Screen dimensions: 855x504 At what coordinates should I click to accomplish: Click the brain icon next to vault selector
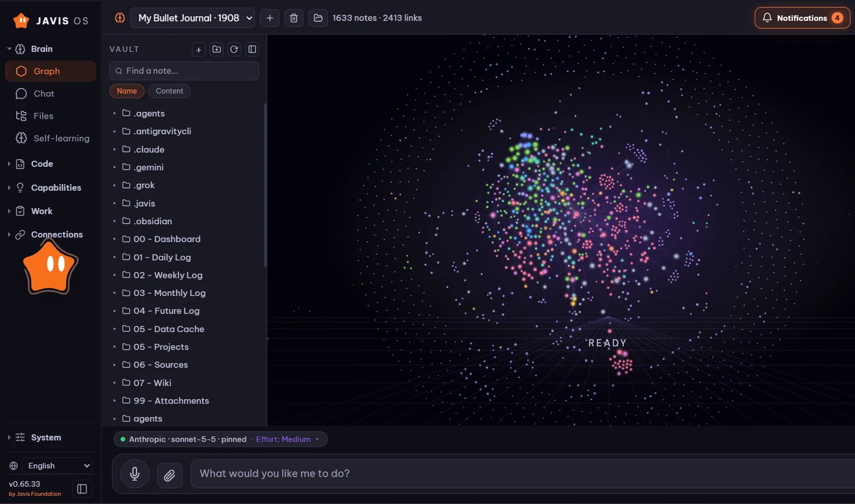pyautogui.click(x=120, y=18)
